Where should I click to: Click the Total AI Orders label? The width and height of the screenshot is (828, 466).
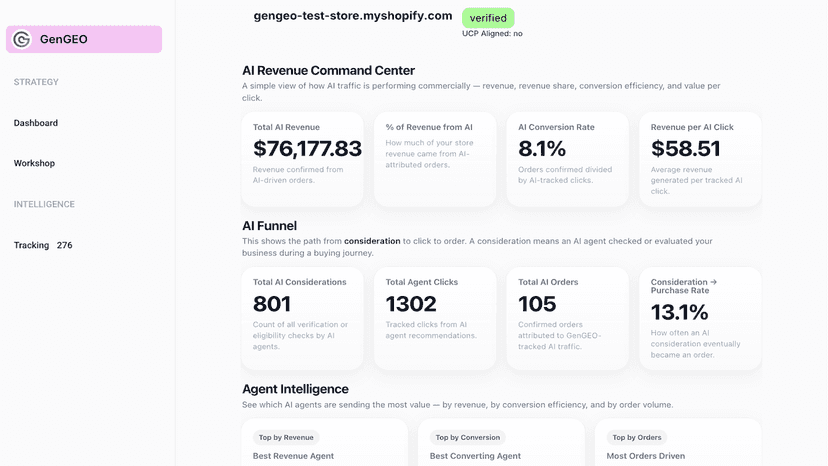point(548,282)
